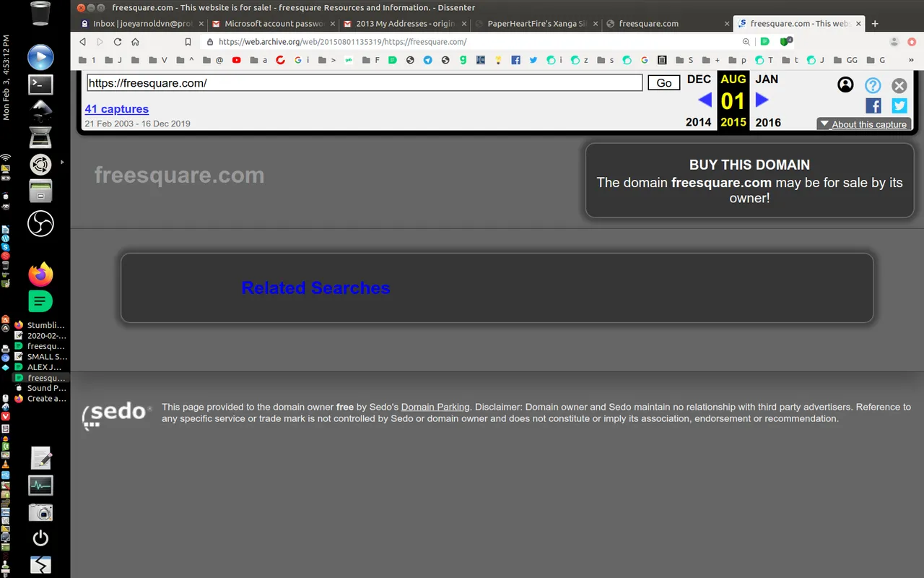
Task: Switch to SMALL S... window in task list
Action: pos(40,357)
